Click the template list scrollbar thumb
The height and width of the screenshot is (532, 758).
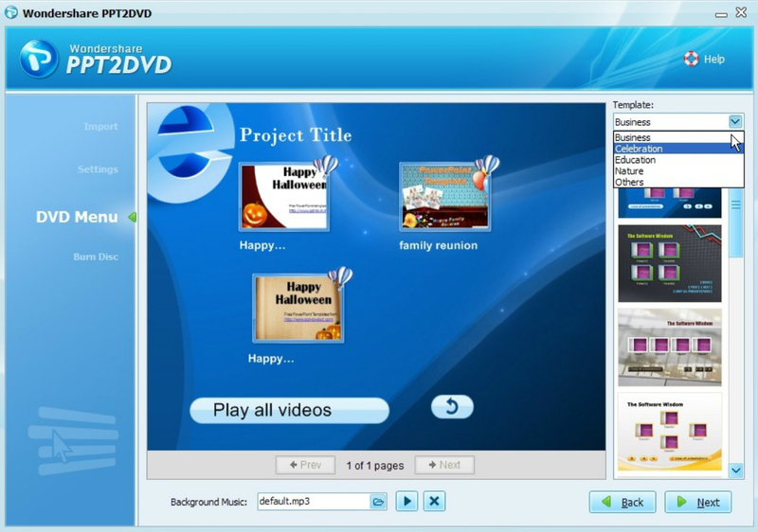pyautogui.click(x=736, y=222)
